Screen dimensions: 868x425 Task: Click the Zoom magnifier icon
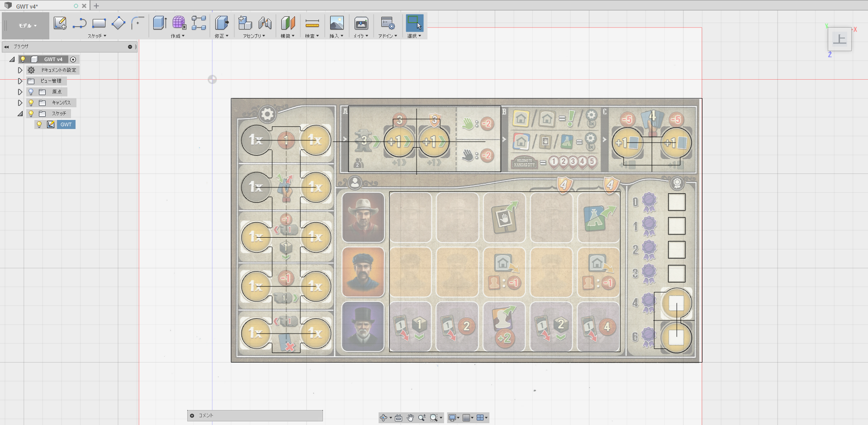pyautogui.click(x=422, y=418)
